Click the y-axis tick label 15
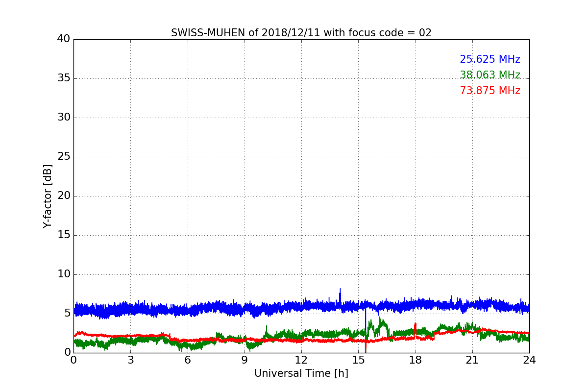The width and height of the screenshot is (588, 392). pos(64,235)
